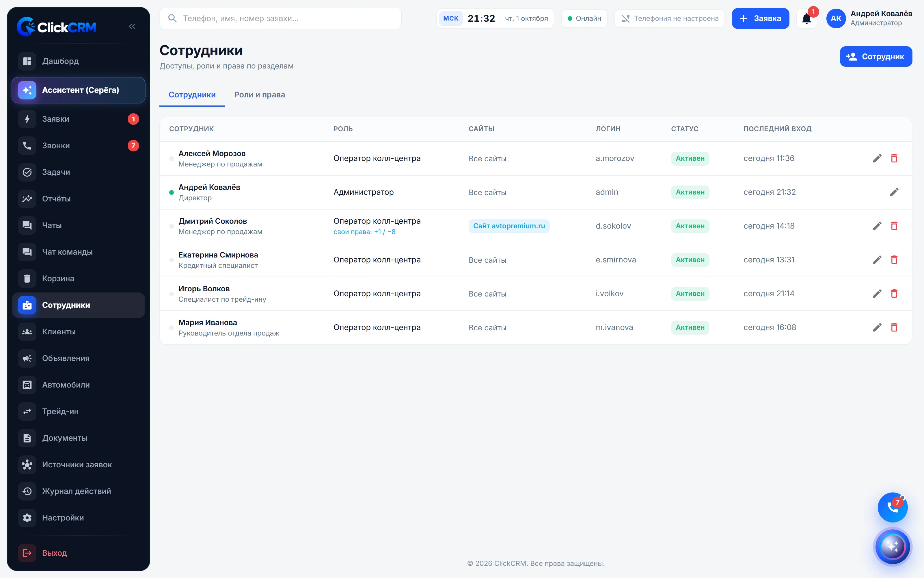Edit Алексей Морозов with pencil icon
This screenshot has width=924, height=578.
point(877,158)
